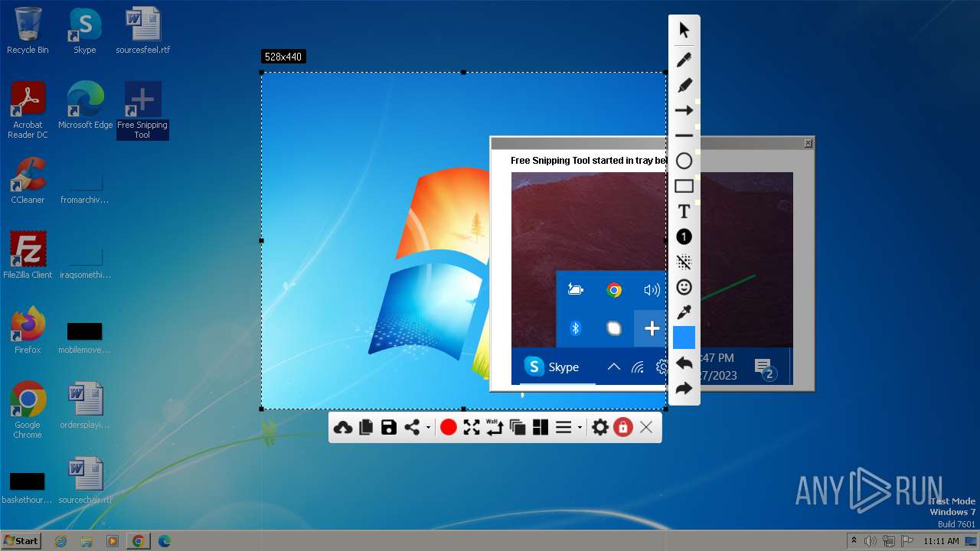Start screen recording with red button

click(x=449, y=427)
